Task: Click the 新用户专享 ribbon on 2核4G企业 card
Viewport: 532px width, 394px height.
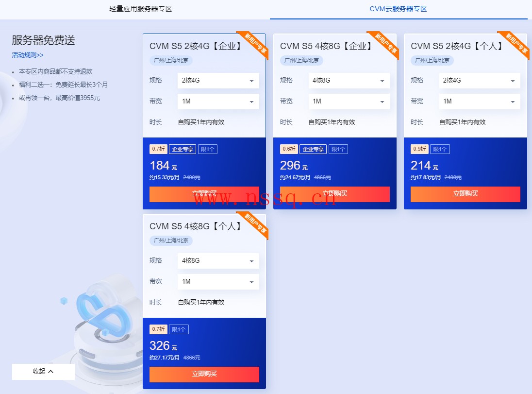Action: click(x=255, y=44)
